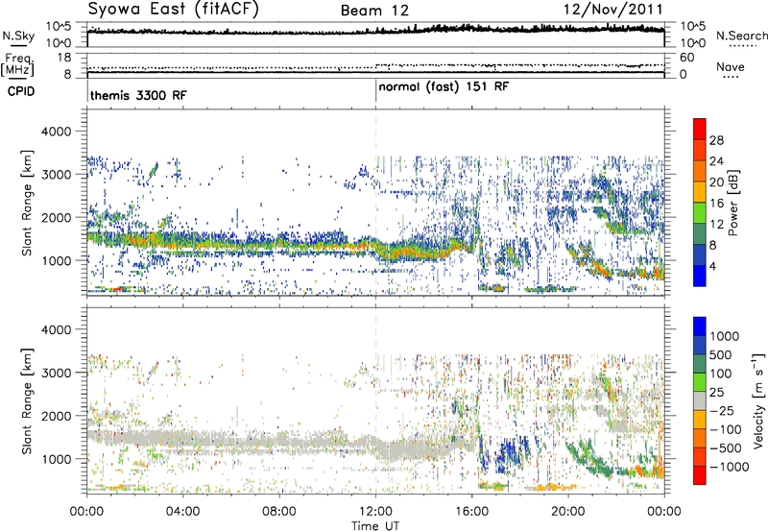This screenshot has height=532, width=768.
Task: Click the '-100' label on Velocity colorbar
Action: (726, 429)
